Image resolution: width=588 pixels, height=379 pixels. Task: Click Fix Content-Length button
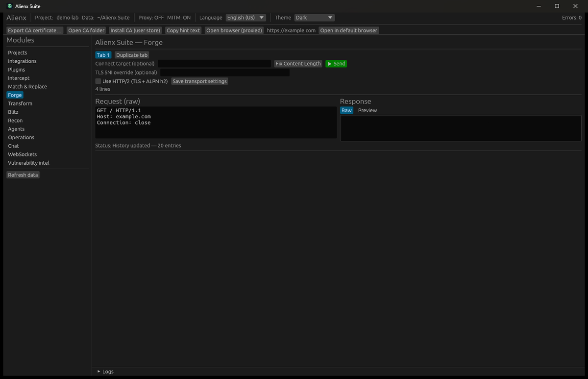298,64
